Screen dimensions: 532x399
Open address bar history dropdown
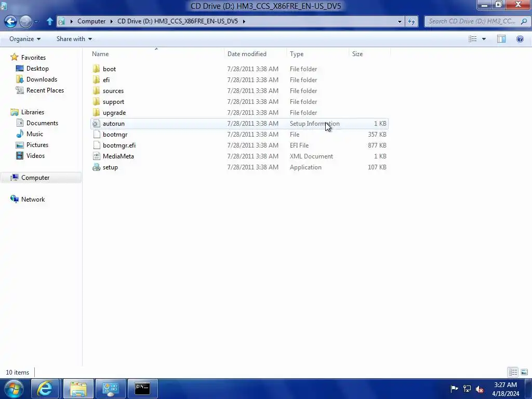click(x=400, y=21)
